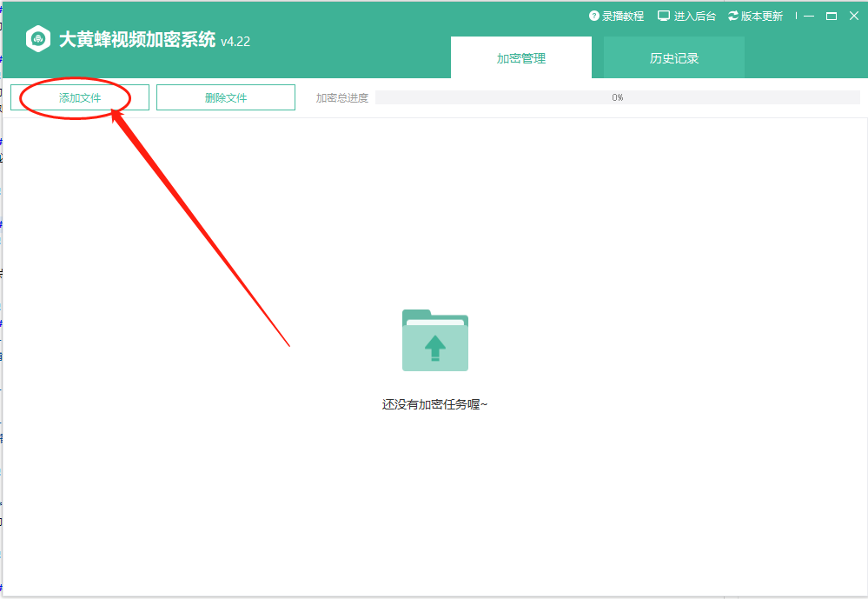Open the 录播教程 tutorial link

point(624,16)
